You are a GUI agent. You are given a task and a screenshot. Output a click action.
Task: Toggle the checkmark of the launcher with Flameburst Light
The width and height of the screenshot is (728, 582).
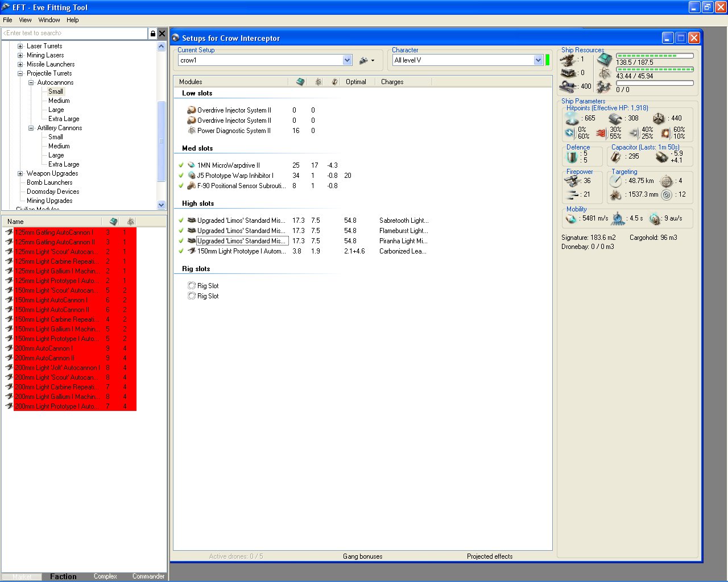click(x=181, y=231)
